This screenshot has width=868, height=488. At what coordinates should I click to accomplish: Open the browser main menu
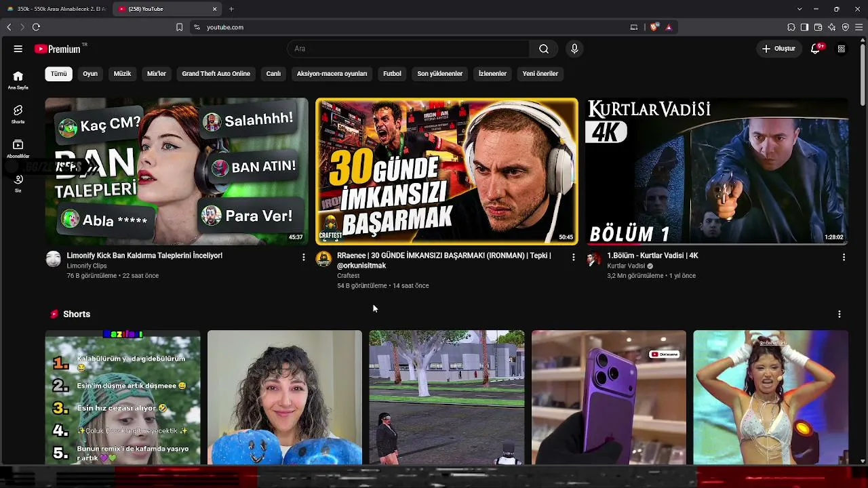(859, 27)
